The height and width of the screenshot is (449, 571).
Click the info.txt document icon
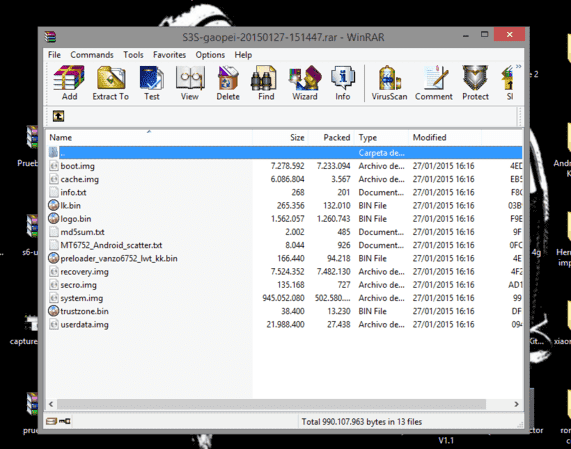54,192
